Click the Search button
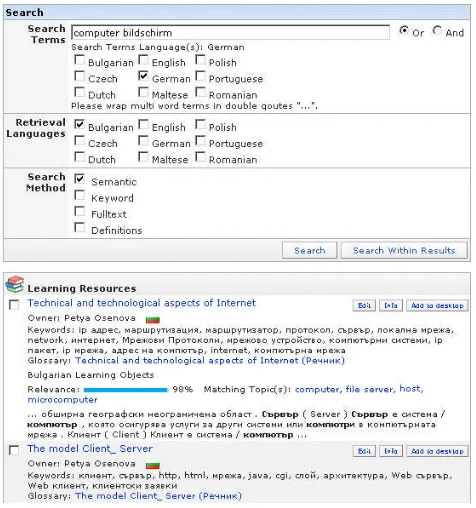Image resolution: width=476 pixels, height=508 pixels. click(310, 250)
